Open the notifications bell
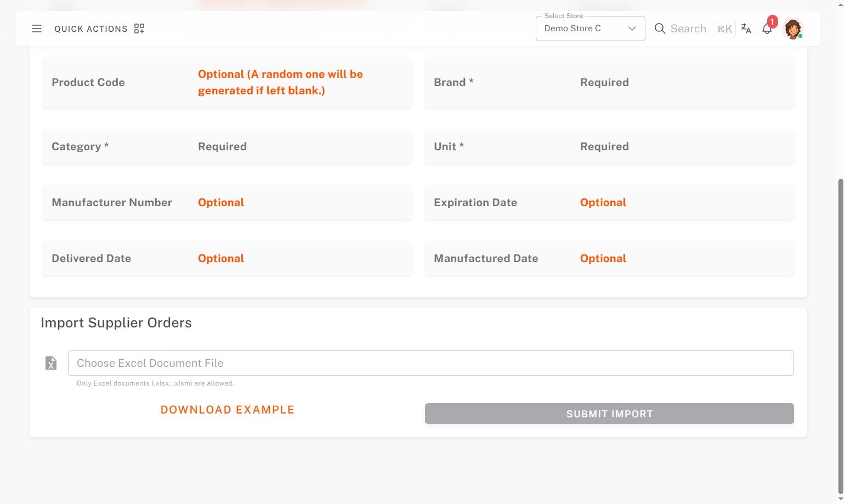 click(x=767, y=30)
